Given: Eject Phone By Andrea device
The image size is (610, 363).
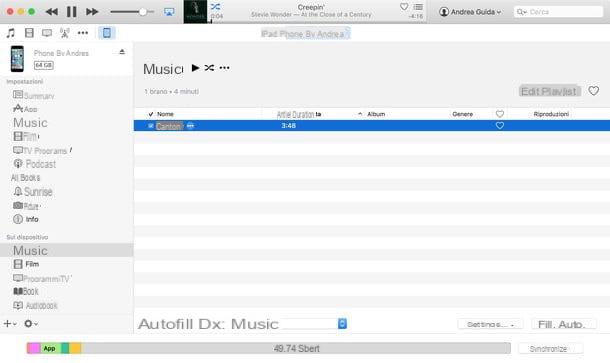Looking at the screenshot, I should pos(122,52).
